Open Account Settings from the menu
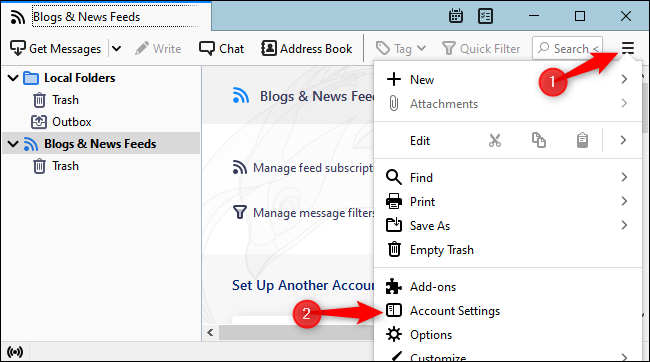The height and width of the screenshot is (362, 650). pyautogui.click(x=508, y=311)
